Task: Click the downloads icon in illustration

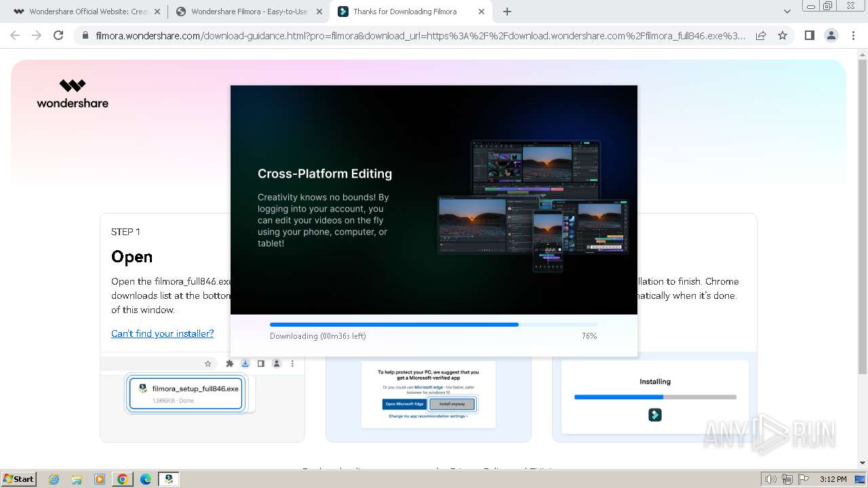Action: 245,364
